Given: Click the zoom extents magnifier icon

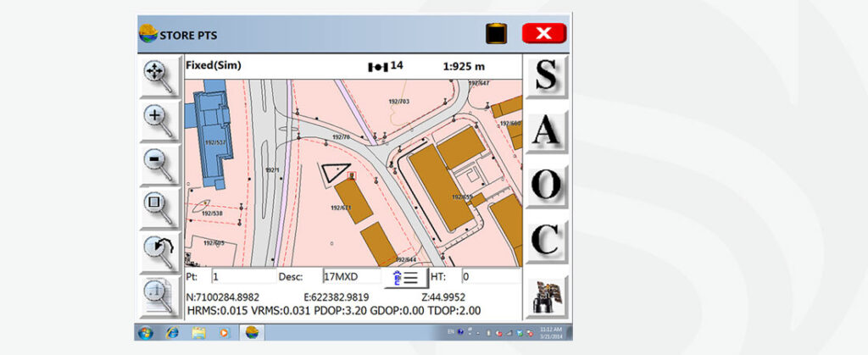Looking at the screenshot, I should point(159,77).
